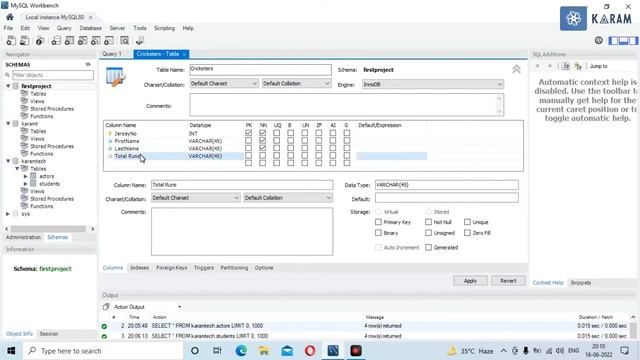Open the Database menu
640x360 pixels.
[91, 28]
